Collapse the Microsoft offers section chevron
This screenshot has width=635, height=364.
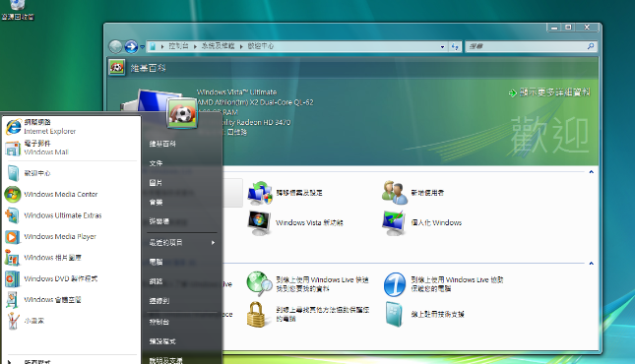point(592,264)
